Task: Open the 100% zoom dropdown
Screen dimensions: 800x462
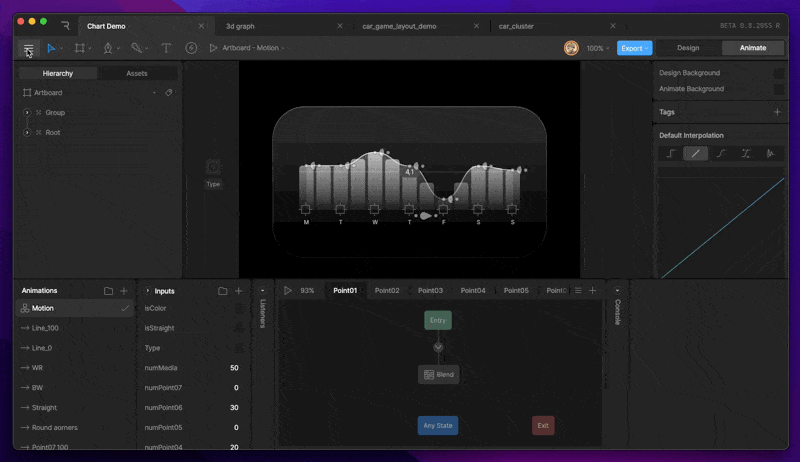Action: tap(598, 48)
